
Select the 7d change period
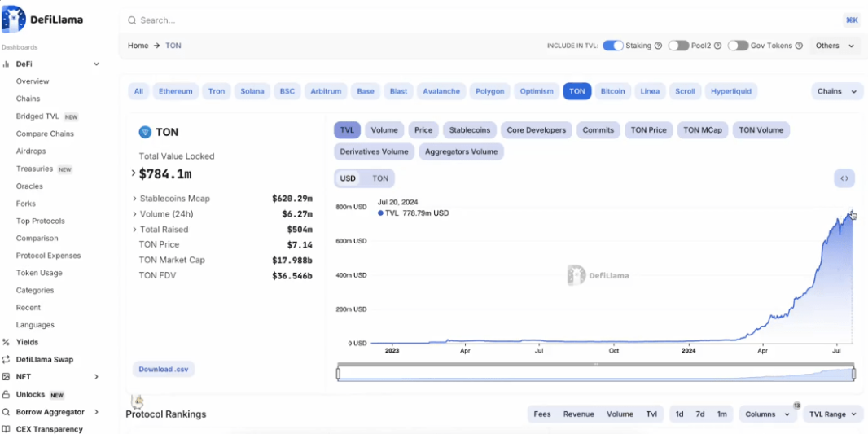click(x=700, y=414)
